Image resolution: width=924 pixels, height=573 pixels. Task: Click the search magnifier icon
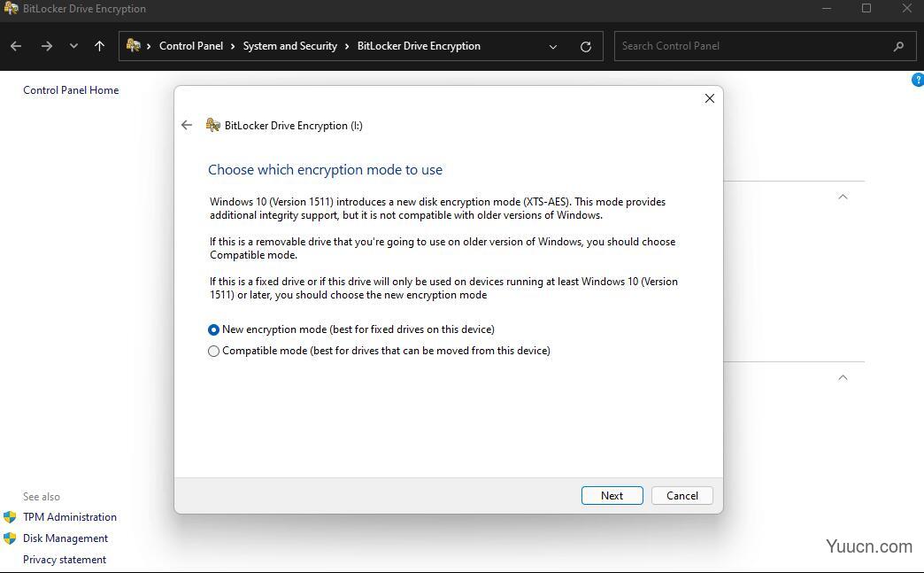[x=898, y=46]
